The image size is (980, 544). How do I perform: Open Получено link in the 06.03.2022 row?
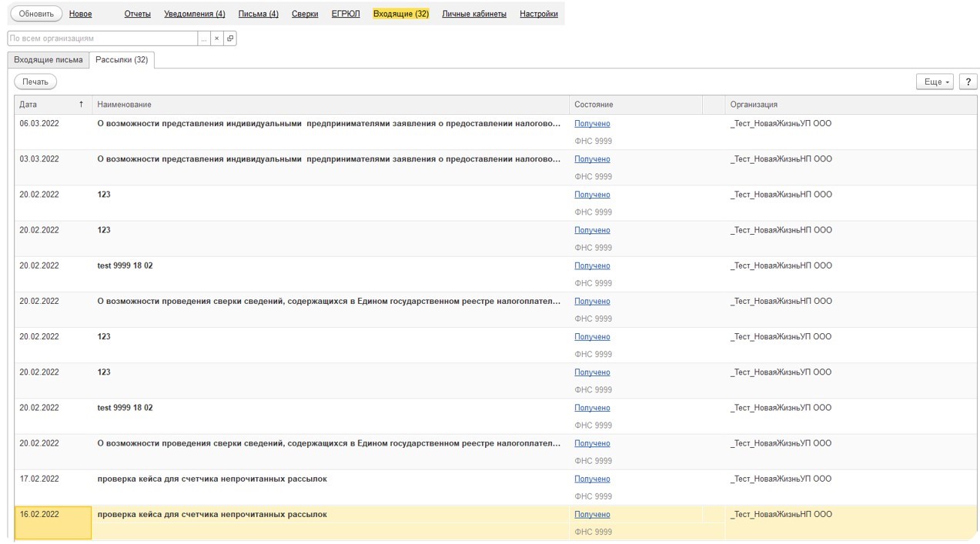tap(592, 124)
